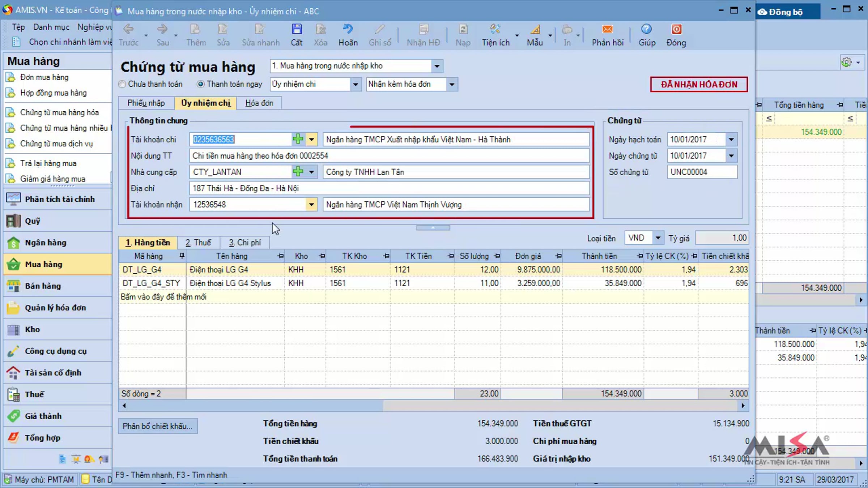Click the Số chứng từ input field
The width and height of the screenshot is (868, 488).
tap(702, 172)
